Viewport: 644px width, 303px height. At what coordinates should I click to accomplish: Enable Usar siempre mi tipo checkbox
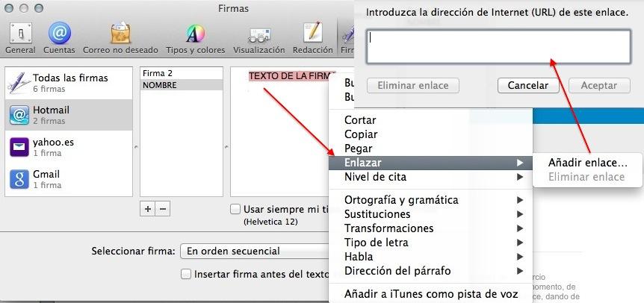click(x=235, y=209)
